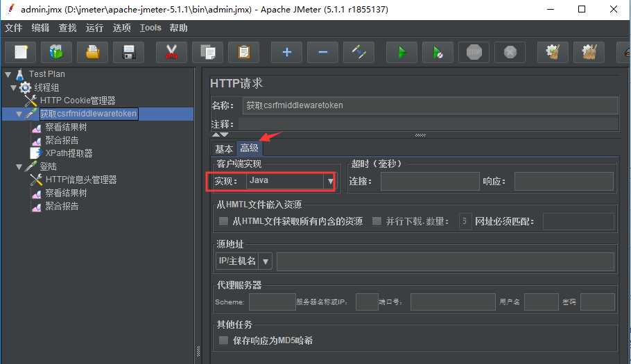The image size is (631, 364).
Task: Click the Shutdown test icon
Action: click(x=510, y=52)
